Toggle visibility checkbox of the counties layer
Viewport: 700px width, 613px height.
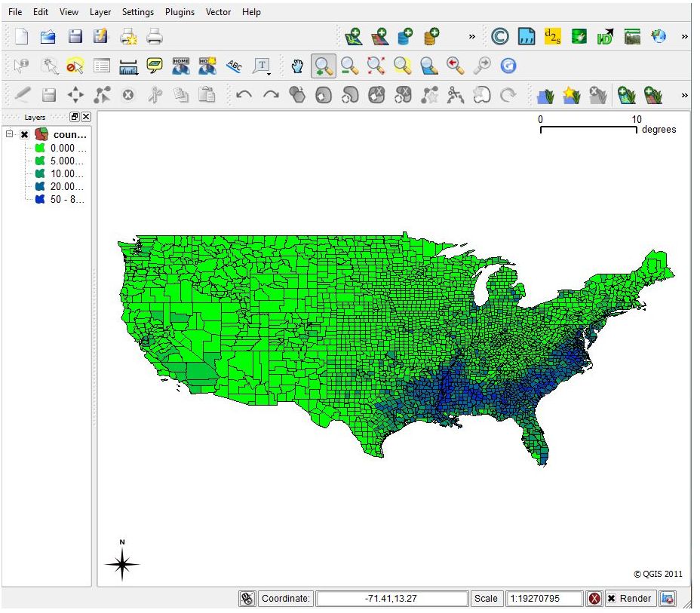(x=25, y=134)
